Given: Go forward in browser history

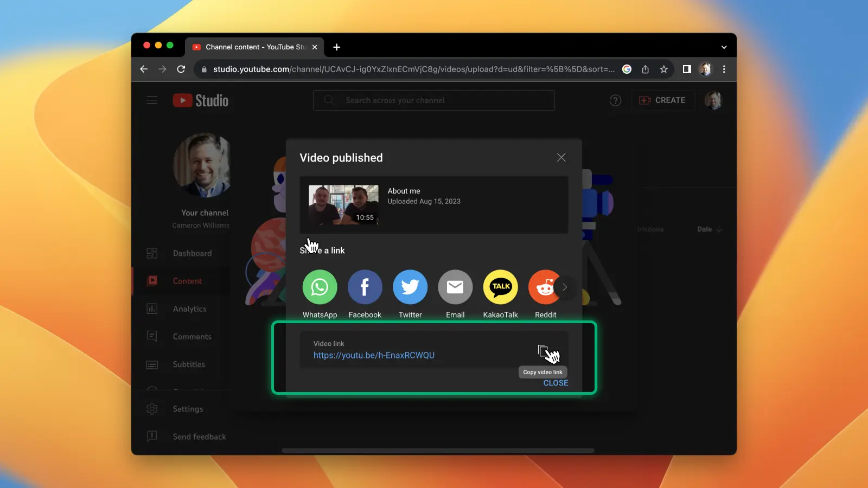Looking at the screenshot, I should (x=162, y=69).
